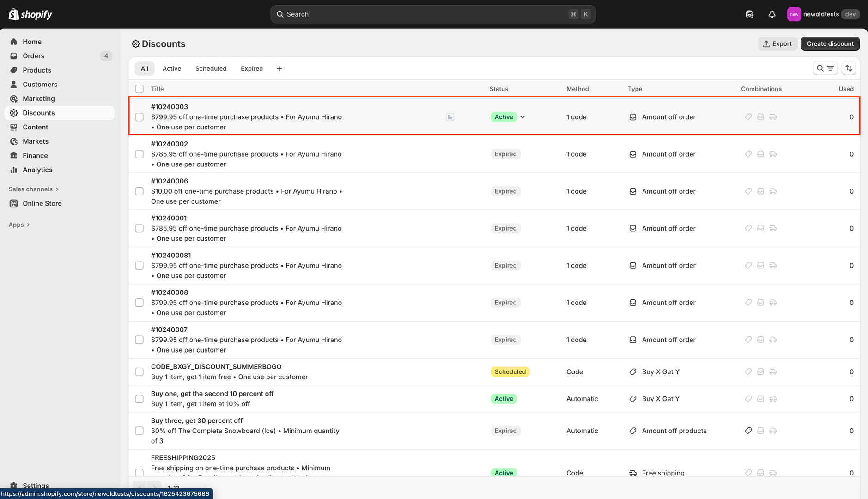Screen dimensions: 868x499
Task: Click the Settings gear icon in sidebar
Action: 14,486
